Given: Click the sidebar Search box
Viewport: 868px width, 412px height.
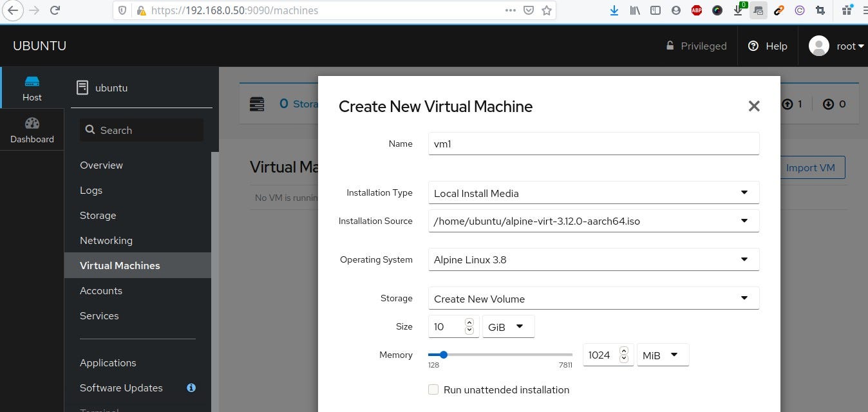Looking at the screenshot, I should click(142, 130).
